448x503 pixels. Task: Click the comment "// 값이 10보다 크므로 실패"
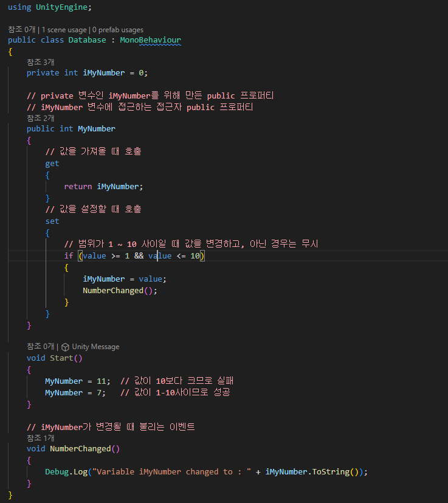coord(177,381)
